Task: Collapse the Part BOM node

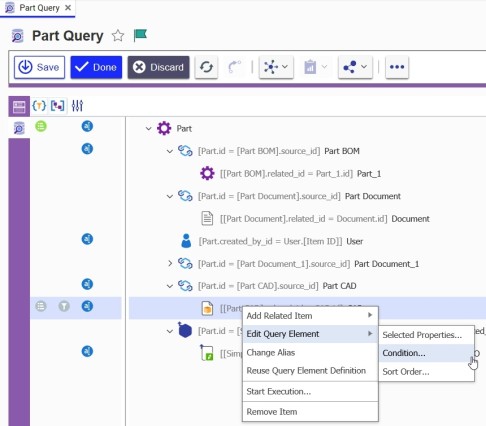Action: pyautogui.click(x=170, y=151)
